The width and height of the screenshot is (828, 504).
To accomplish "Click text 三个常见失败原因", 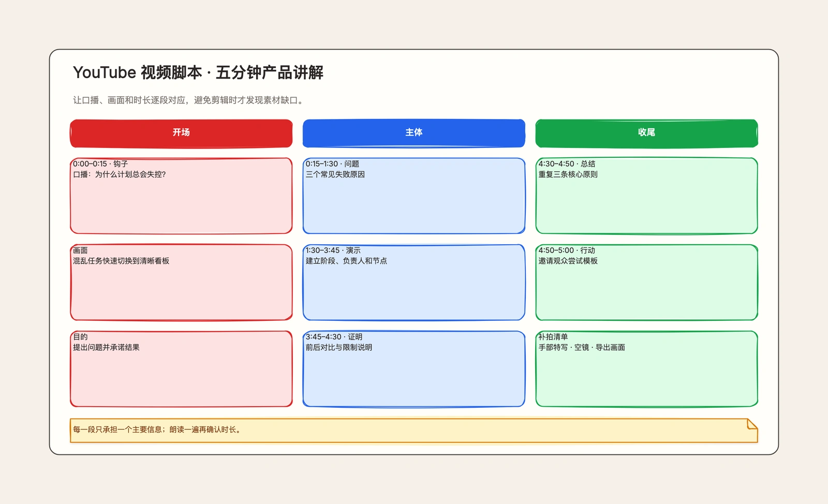I will [x=335, y=174].
